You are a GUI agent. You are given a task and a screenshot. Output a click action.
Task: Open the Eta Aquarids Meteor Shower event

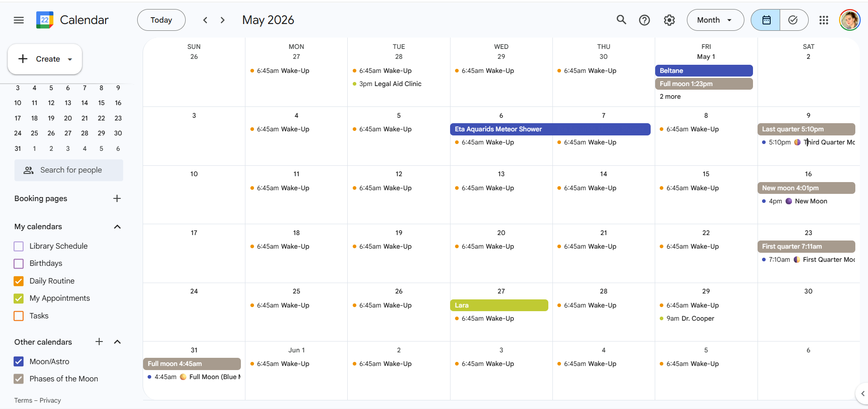pyautogui.click(x=550, y=129)
